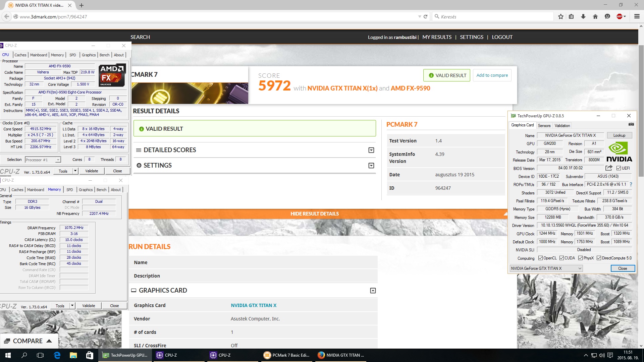Click the GPU-Z BIOS share/export icon
This screenshot has height=362, width=644.
pyautogui.click(x=609, y=168)
